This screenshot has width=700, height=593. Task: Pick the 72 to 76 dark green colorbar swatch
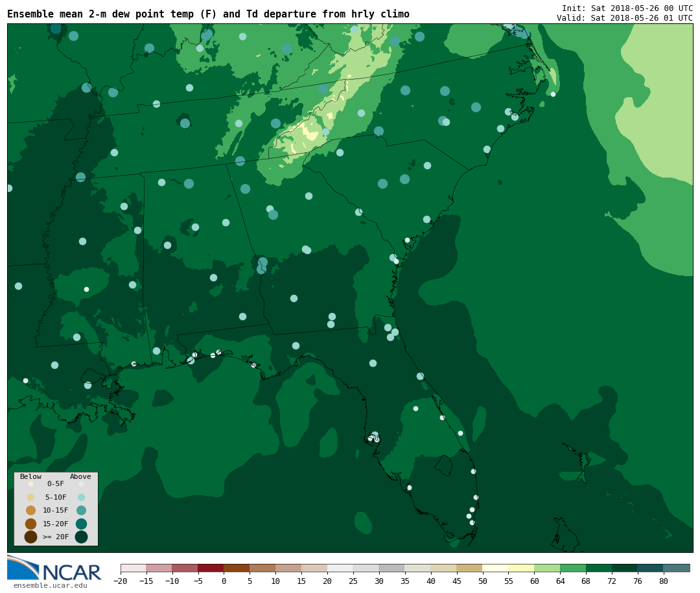coord(625,568)
